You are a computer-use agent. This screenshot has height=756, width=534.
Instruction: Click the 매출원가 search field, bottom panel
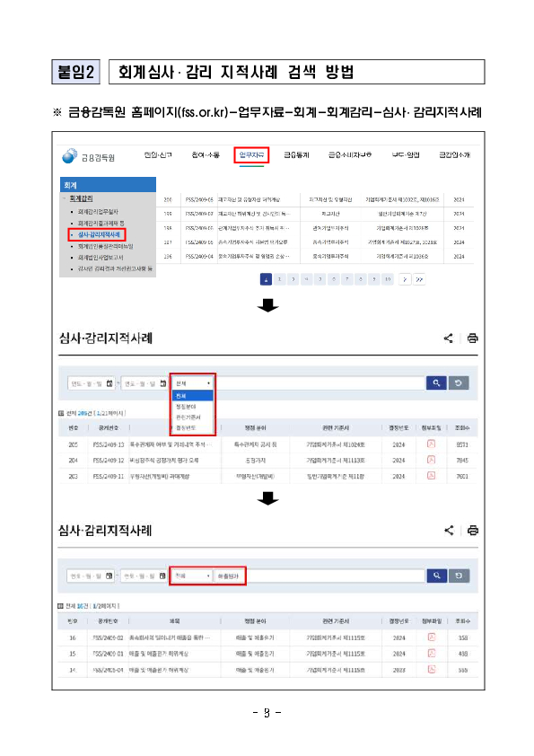(x=320, y=576)
